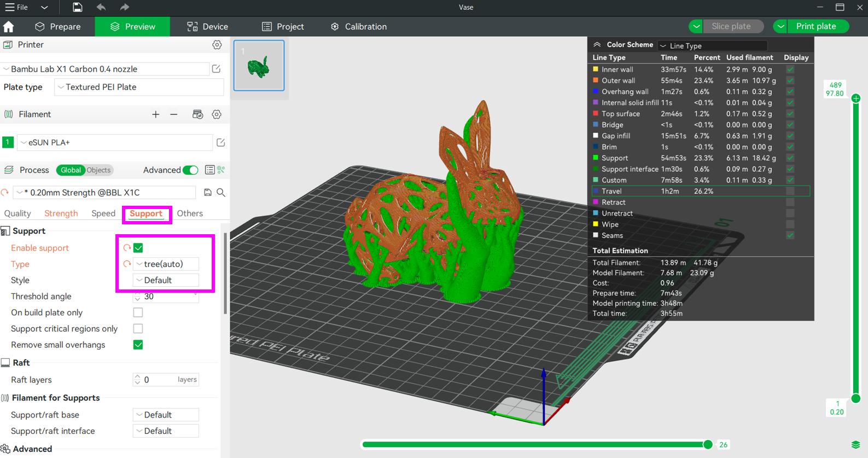This screenshot has height=458, width=868.
Task: Open the 0.20mm Strength process preset dropdown
Action: (x=104, y=193)
